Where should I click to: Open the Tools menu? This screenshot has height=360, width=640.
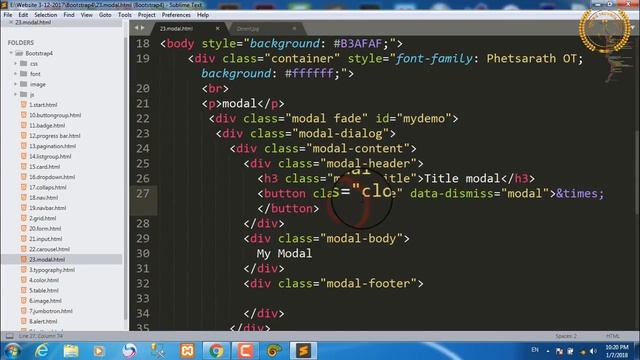(x=125, y=15)
